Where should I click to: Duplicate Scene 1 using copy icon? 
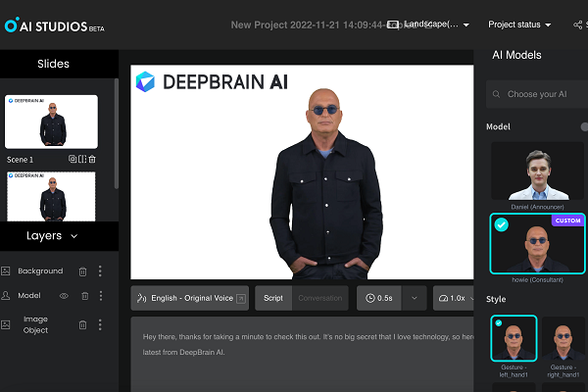(x=73, y=159)
